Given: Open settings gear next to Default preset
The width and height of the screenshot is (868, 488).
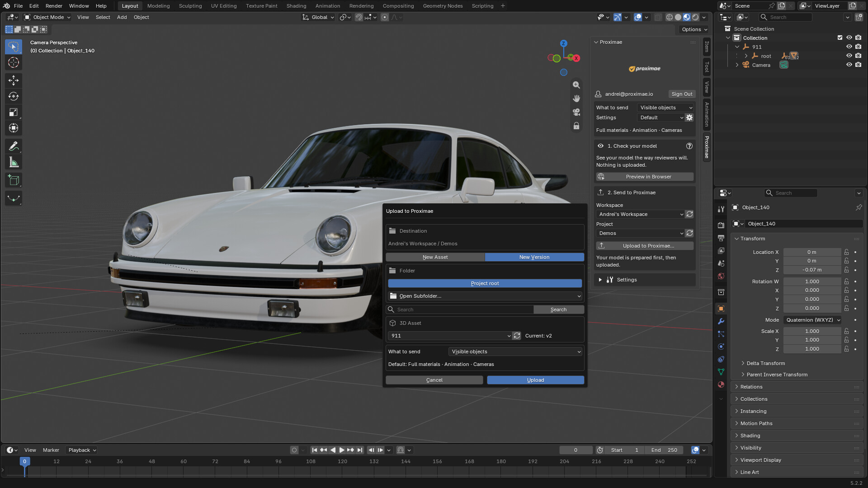Looking at the screenshot, I should [689, 117].
